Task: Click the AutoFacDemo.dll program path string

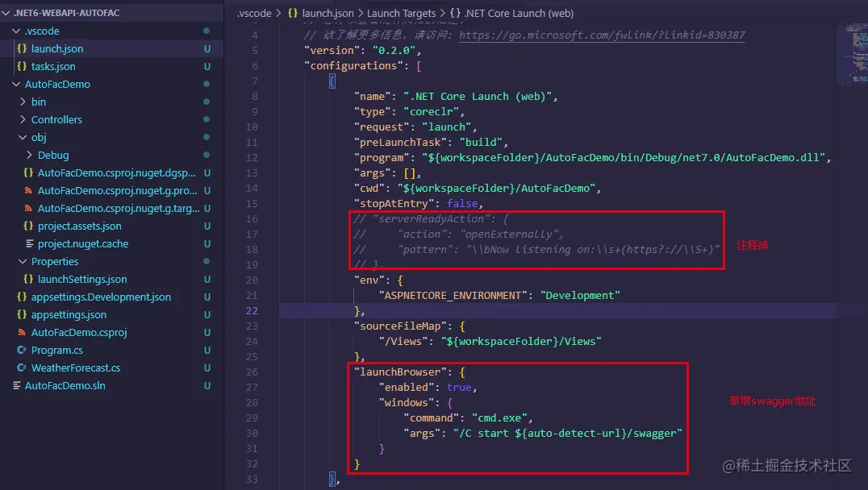Action: [x=624, y=158]
